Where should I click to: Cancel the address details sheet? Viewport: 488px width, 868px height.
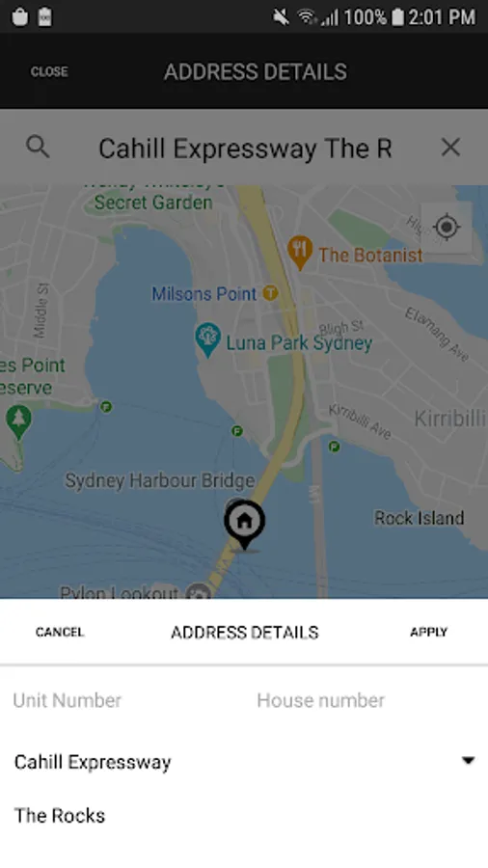60,632
